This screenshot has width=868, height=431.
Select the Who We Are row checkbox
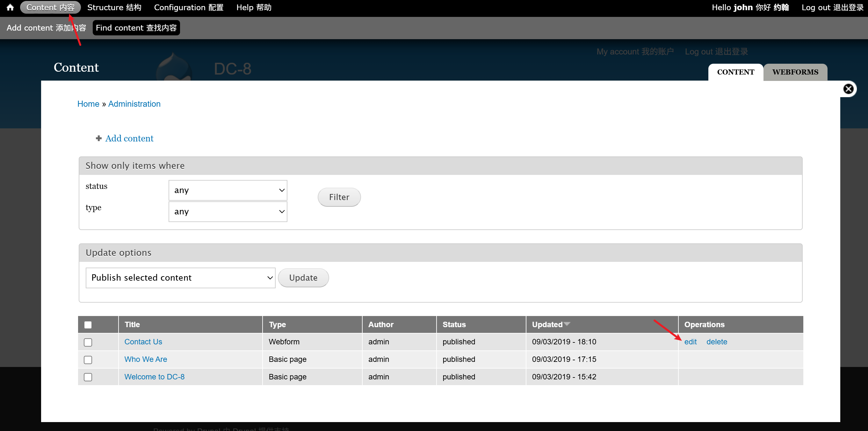click(x=88, y=360)
